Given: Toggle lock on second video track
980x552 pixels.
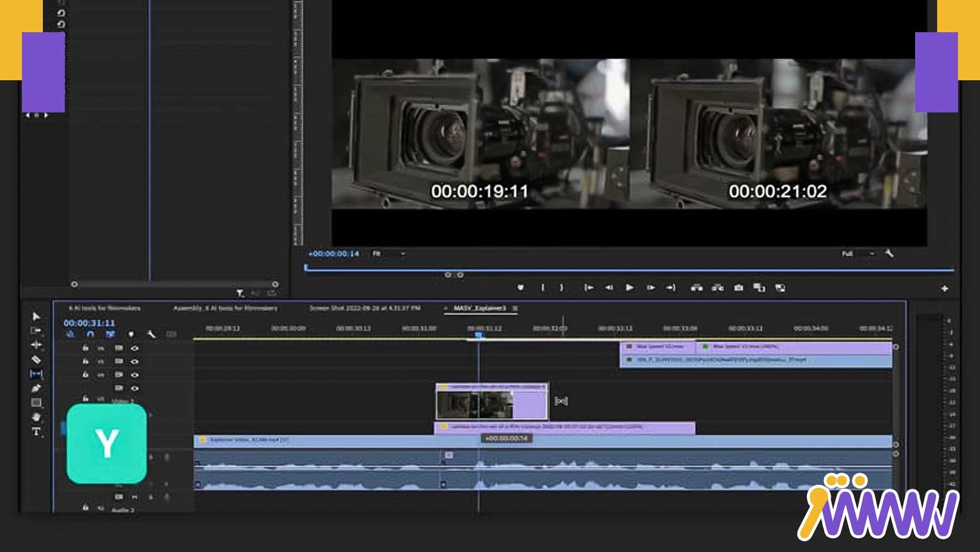Looking at the screenshot, I should pos(85,361).
